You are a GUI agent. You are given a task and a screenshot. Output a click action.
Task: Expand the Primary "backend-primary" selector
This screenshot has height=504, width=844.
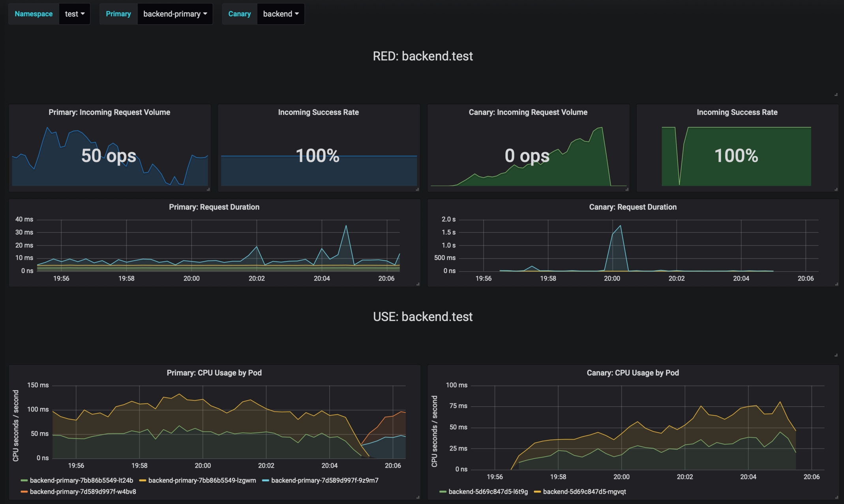(x=175, y=14)
